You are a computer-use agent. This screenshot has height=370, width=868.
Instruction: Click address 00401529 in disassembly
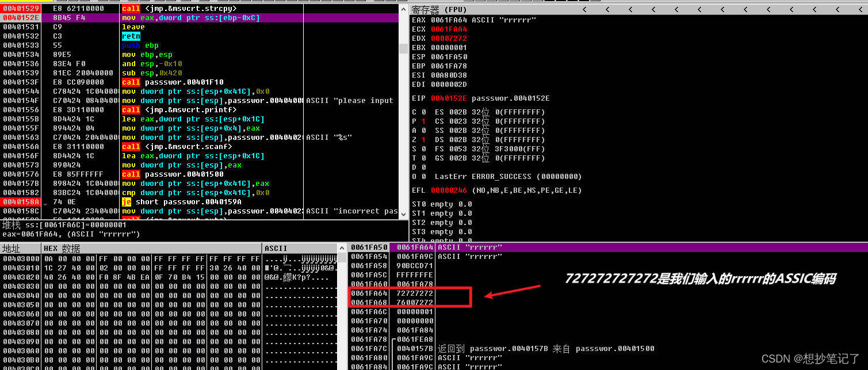pos(21,8)
